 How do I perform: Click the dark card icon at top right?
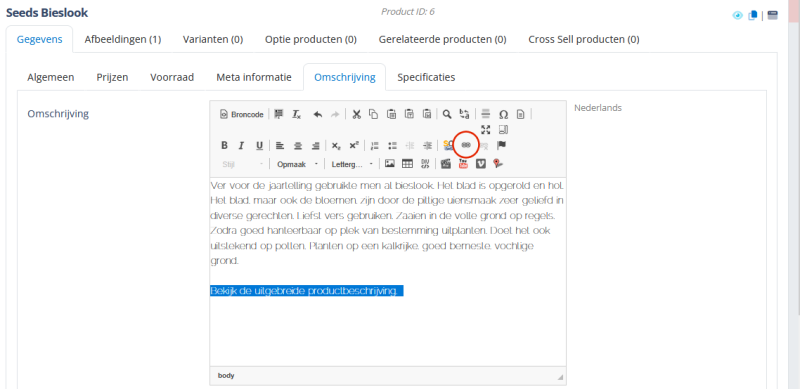772,15
